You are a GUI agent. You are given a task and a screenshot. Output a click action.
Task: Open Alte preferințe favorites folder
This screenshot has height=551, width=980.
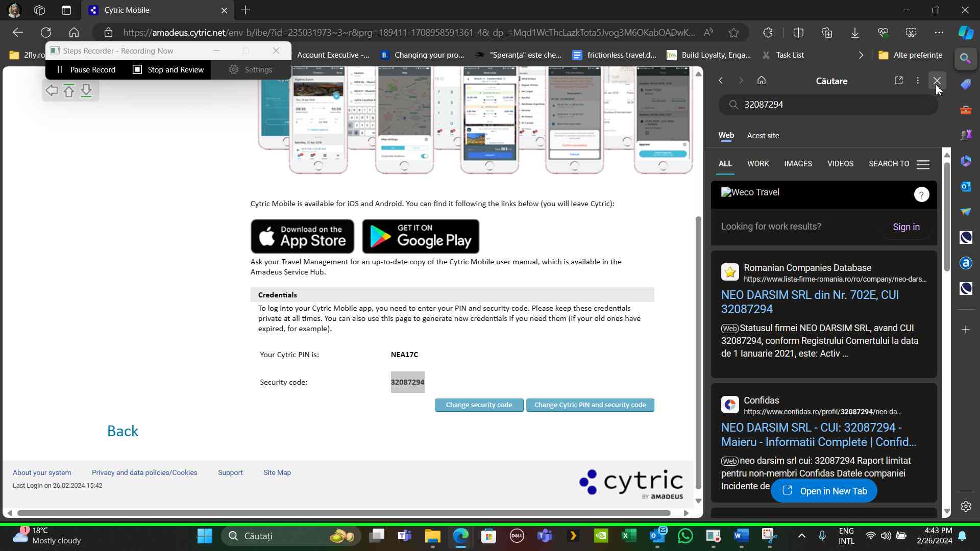(910, 55)
